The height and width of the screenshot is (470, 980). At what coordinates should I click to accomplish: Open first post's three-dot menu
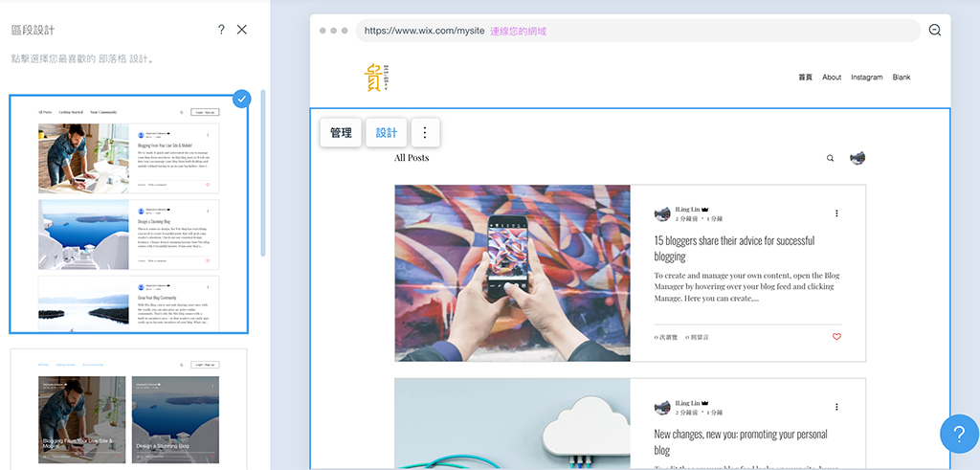coord(836,213)
